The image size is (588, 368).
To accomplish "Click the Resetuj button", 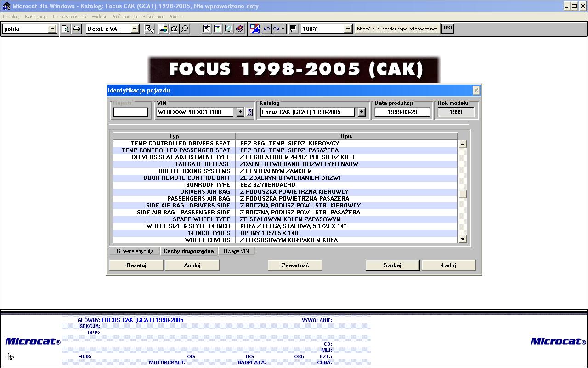I will pyautogui.click(x=136, y=265).
